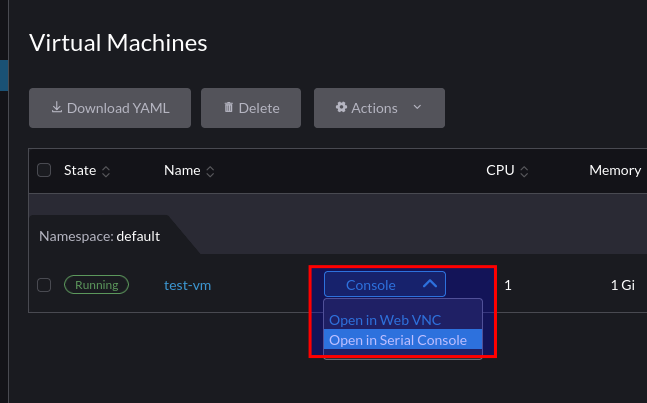This screenshot has width=647, height=403.
Task: Sort by Name using its sort arrows
Action: pyautogui.click(x=210, y=171)
